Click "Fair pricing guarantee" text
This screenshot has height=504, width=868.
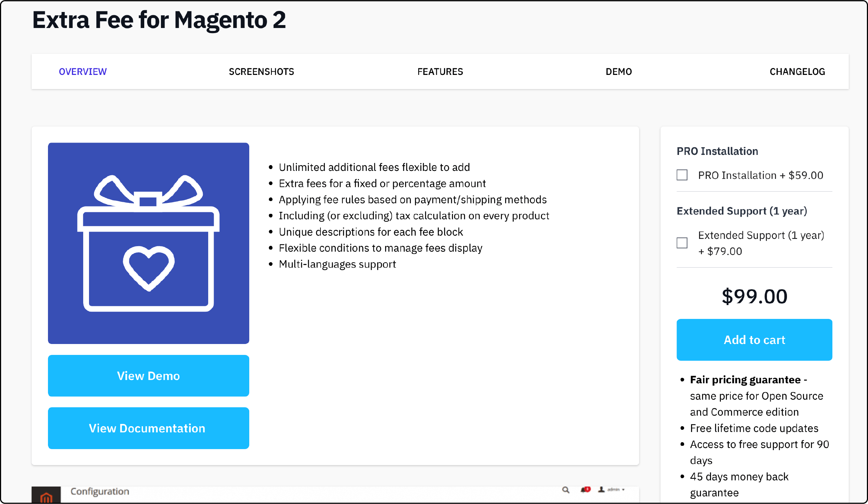coord(745,380)
